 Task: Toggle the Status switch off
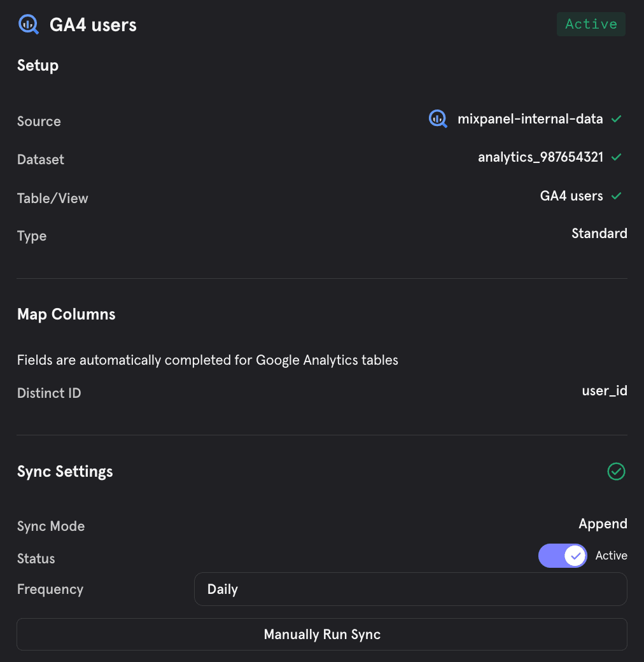pos(563,556)
